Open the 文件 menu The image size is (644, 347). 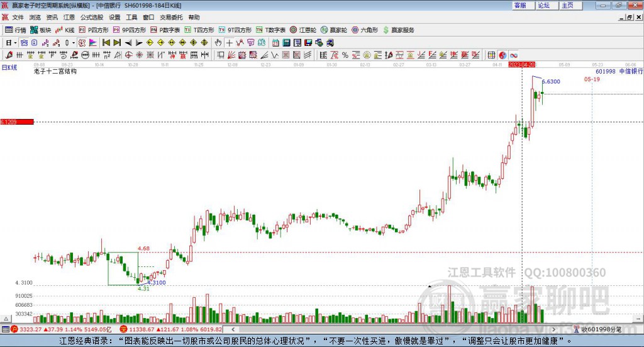[x=18, y=17]
